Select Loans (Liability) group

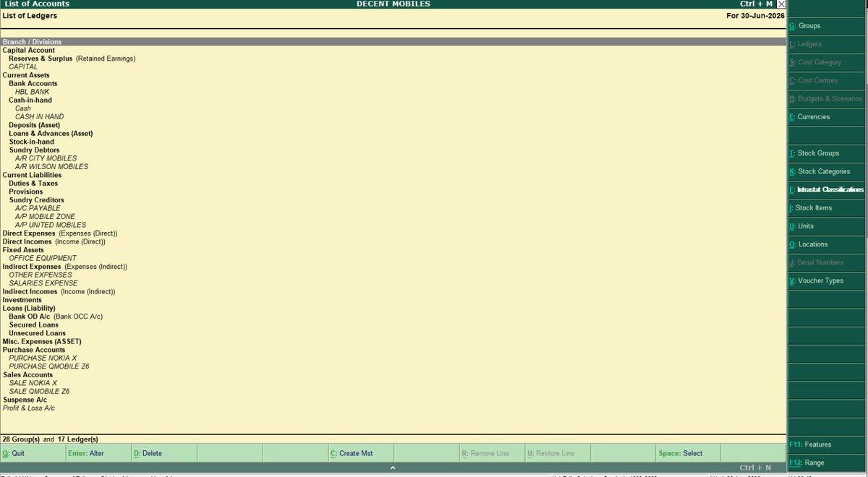point(29,309)
